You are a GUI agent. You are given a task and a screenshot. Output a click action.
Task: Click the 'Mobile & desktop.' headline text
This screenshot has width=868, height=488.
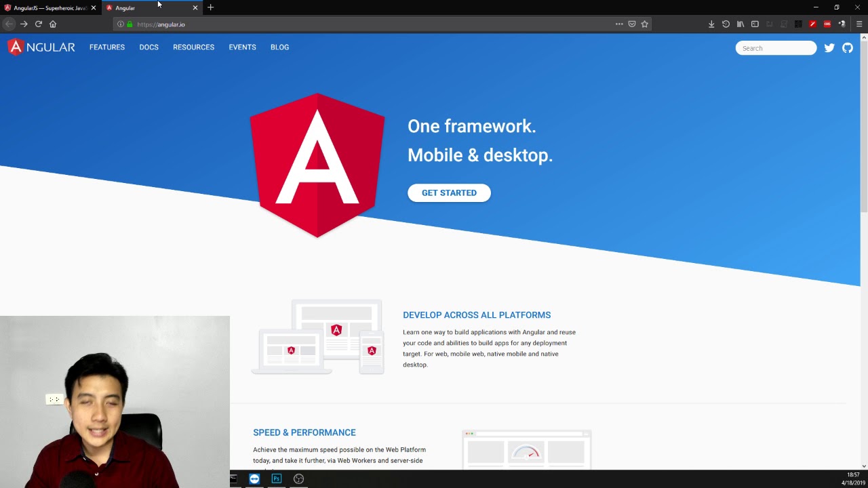[x=480, y=155]
